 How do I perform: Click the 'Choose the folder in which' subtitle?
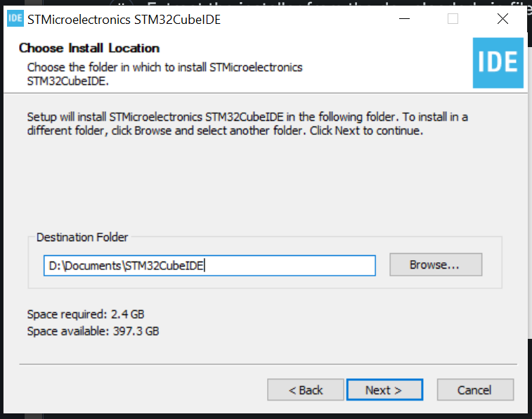[164, 75]
